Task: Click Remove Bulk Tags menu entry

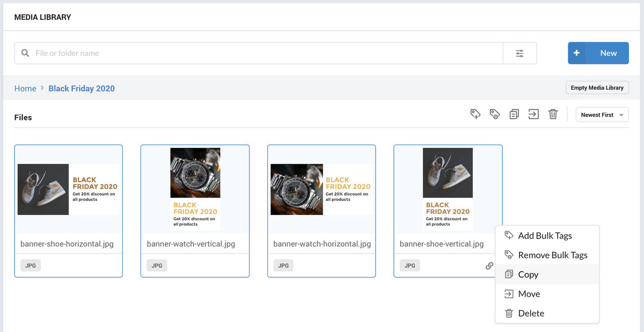Action: [552, 255]
